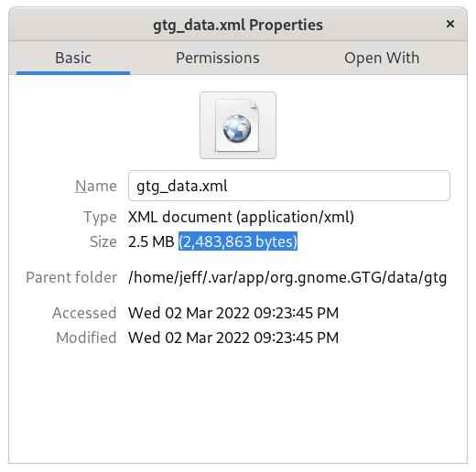
Task: Click the 2.5 MB size text
Action: pyautogui.click(x=151, y=241)
